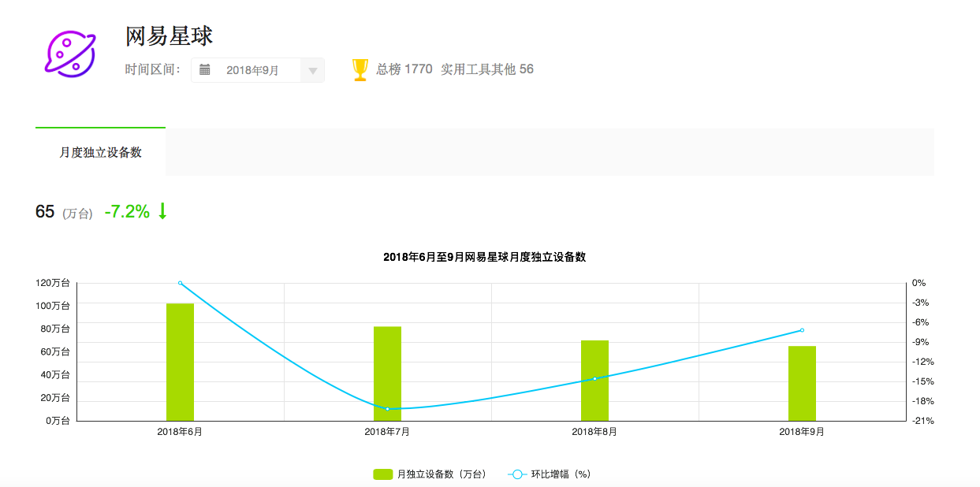Screen dimensions: 980x487
Task: Click y-axis label 120万台
Action: pyautogui.click(x=52, y=283)
